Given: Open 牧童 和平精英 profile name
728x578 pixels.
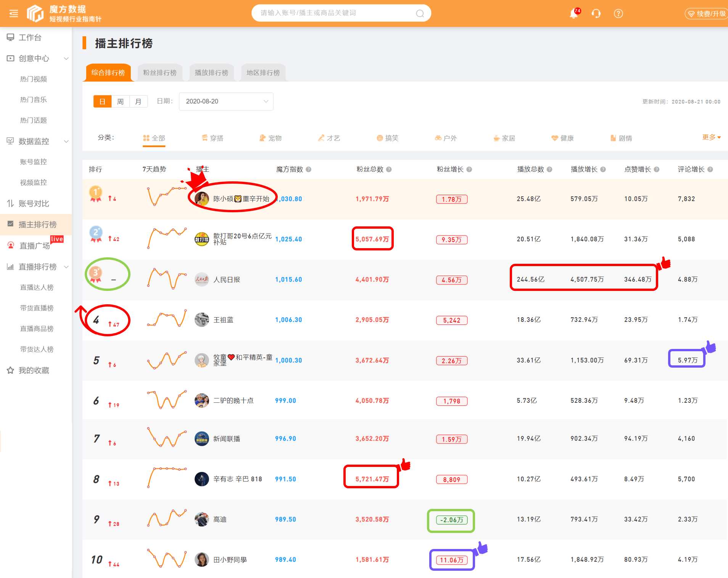Looking at the screenshot, I should coord(243,360).
